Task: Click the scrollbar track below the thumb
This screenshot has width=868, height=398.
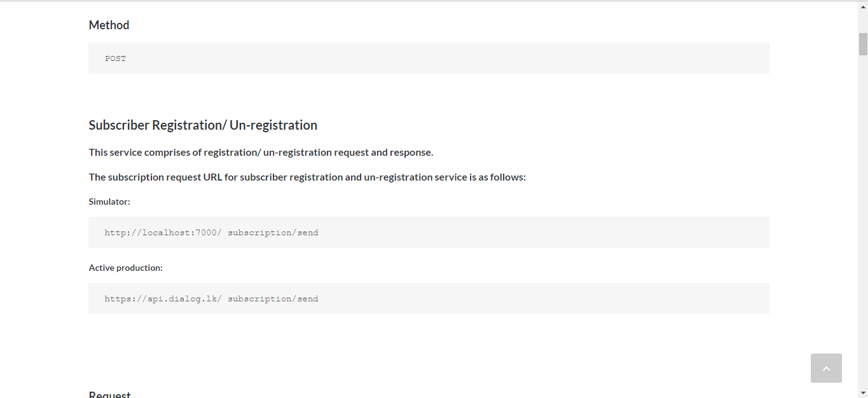Action: pyautogui.click(x=863, y=223)
